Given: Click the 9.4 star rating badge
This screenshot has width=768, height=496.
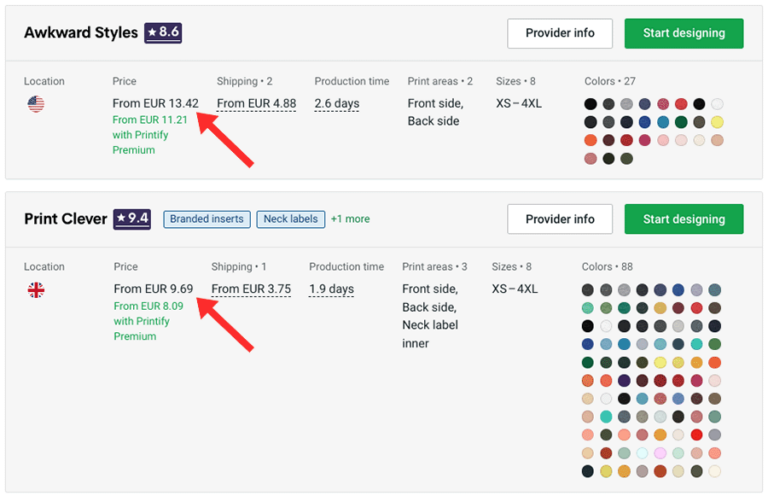Looking at the screenshot, I should coord(132,219).
